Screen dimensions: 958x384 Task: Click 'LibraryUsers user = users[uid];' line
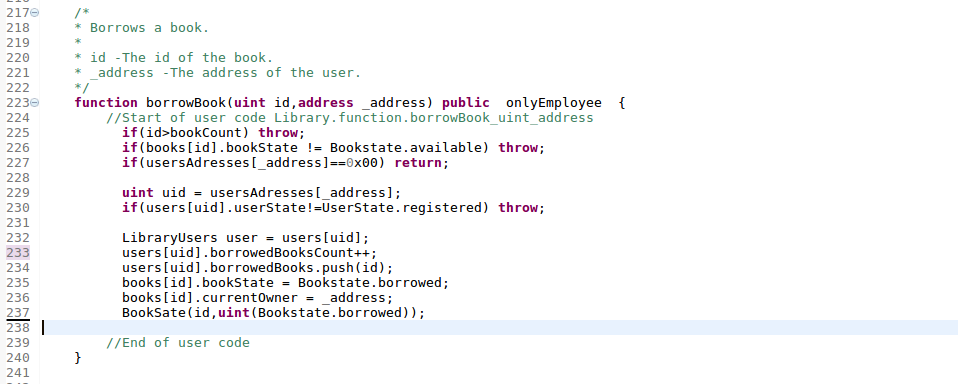pos(246,237)
